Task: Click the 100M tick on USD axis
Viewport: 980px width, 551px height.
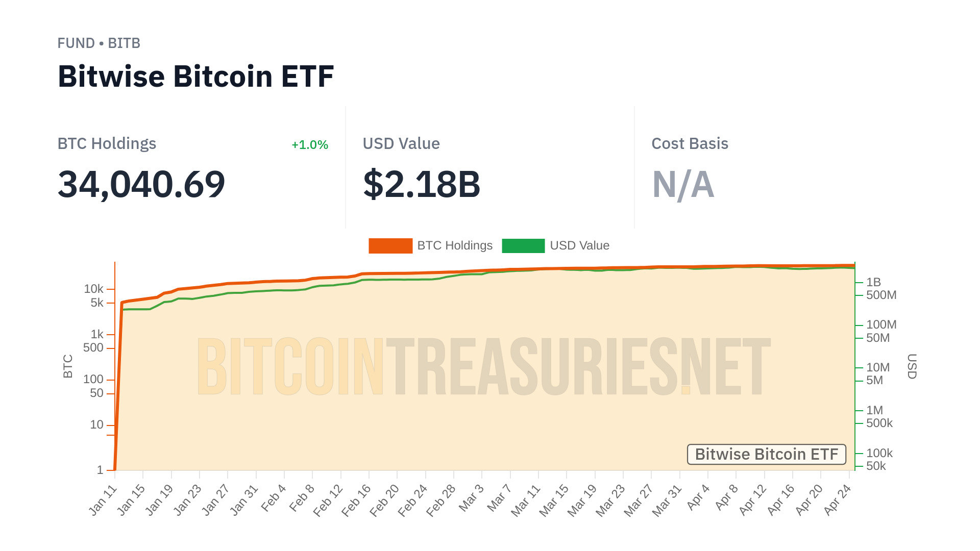Action: pyautogui.click(x=881, y=324)
